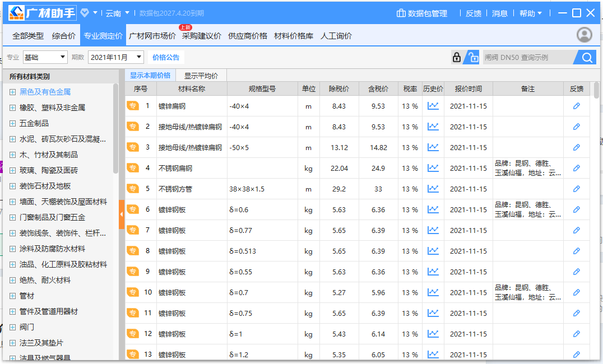Open the 专业 基础 dropdown
This screenshot has height=364, width=603.
[45, 57]
